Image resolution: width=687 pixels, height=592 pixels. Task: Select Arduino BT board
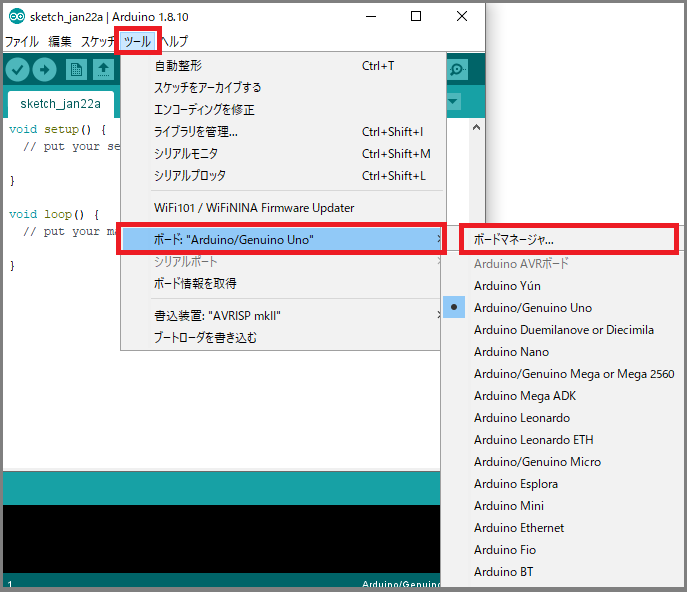tap(563, 571)
